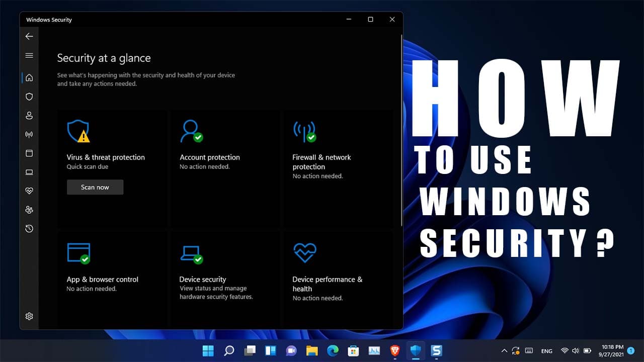644x362 pixels.
Task: Open Task View from the taskbar
Action: [x=250, y=350]
